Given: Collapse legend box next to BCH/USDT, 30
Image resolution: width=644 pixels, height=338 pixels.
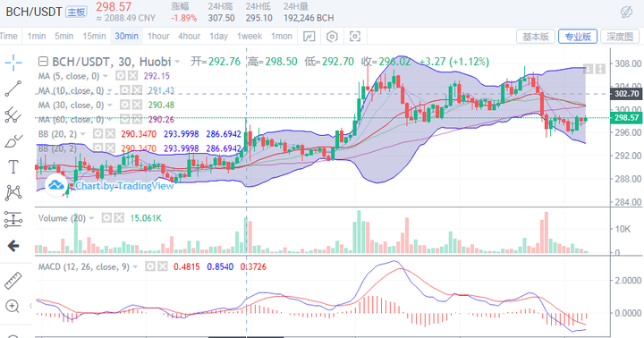Looking at the screenshot, I should click(x=43, y=62).
